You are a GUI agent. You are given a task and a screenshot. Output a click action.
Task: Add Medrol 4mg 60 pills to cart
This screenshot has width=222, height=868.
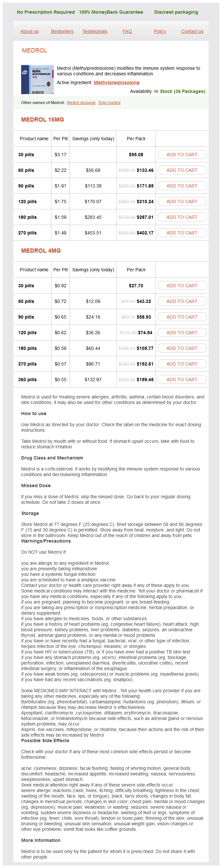pyautogui.click(x=182, y=301)
